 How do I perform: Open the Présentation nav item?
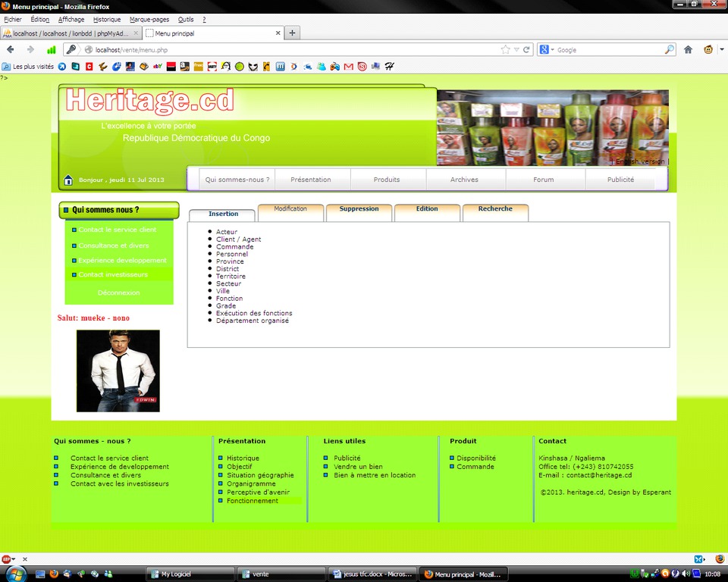311,180
